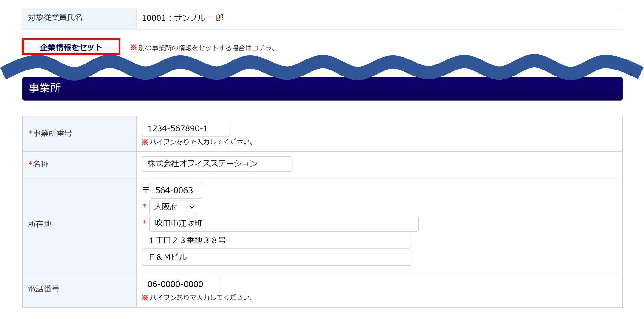Click the 吹田市江坂町 address field
Image resolution: width=644 pixels, height=319 pixels.
click(x=283, y=224)
